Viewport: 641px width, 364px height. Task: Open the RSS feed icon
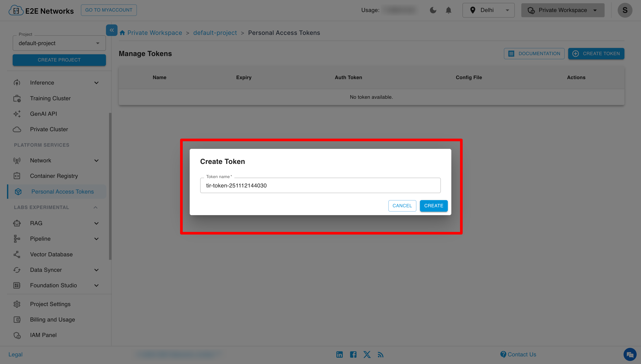point(380,354)
